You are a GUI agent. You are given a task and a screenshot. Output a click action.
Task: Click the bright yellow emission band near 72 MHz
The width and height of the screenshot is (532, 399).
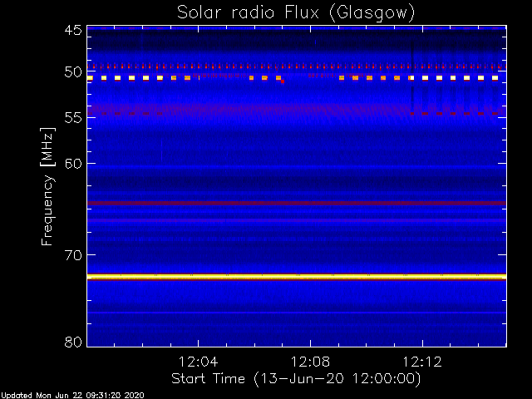tap(297, 277)
